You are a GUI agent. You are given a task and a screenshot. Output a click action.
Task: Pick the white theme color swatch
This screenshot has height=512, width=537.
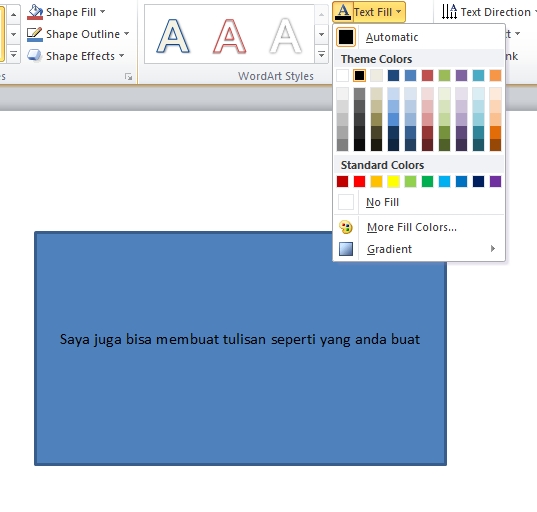tap(342, 75)
